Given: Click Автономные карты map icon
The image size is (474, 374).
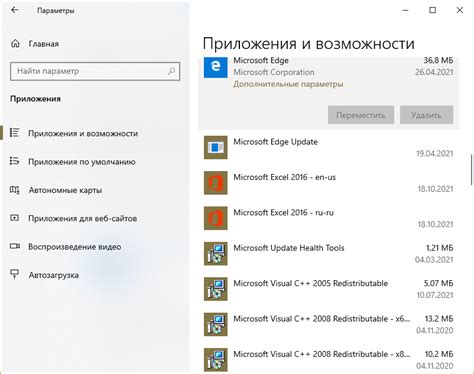Looking at the screenshot, I should pyautogui.click(x=14, y=190).
